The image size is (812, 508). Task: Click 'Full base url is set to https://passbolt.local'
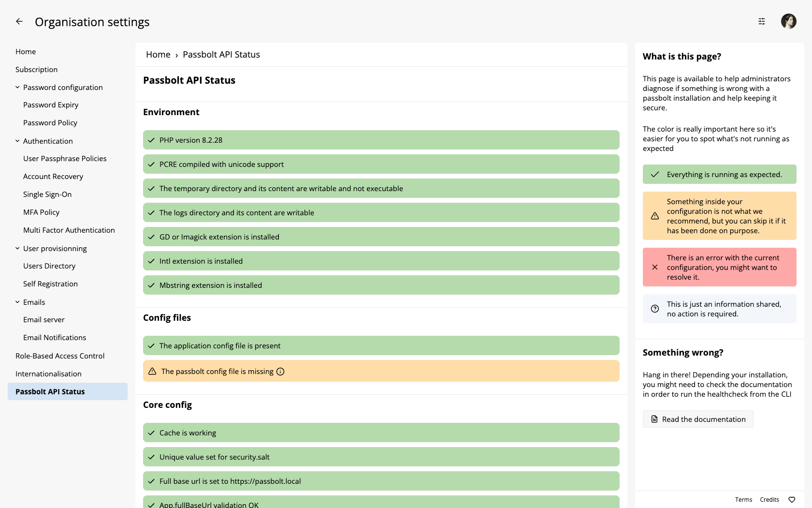click(381, 481)
